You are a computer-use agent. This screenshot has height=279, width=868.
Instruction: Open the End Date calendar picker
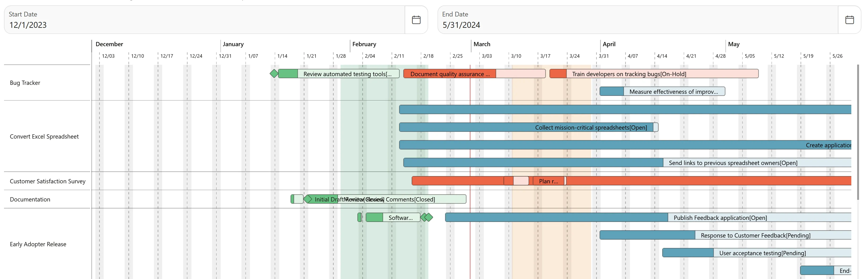coord(849,20)
